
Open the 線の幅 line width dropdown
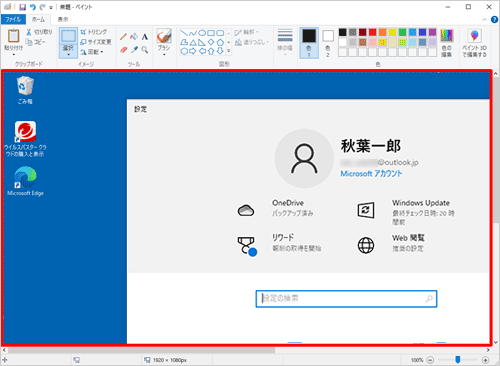[285, 42]
